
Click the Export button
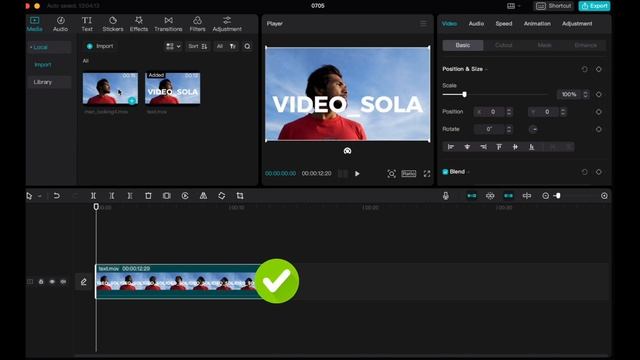pos(594,6)
